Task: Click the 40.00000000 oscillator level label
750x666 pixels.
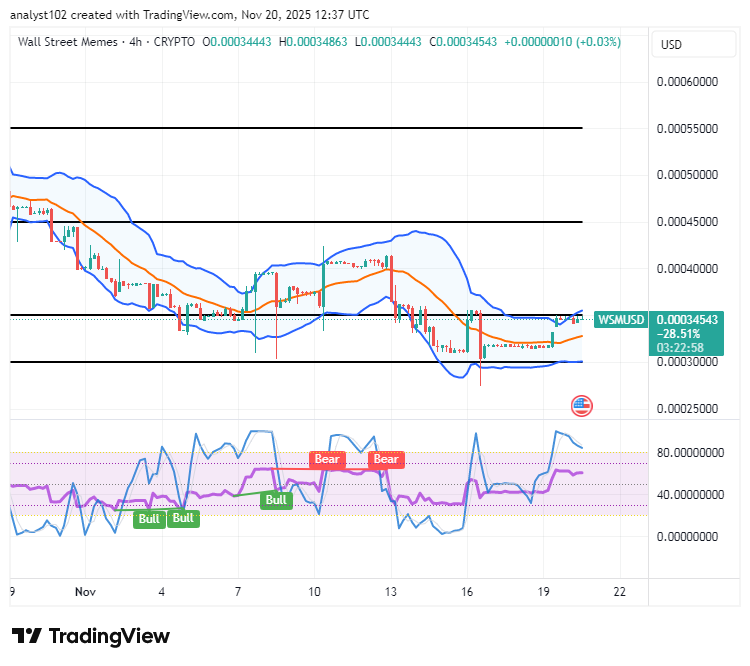Action: point(690,495)
